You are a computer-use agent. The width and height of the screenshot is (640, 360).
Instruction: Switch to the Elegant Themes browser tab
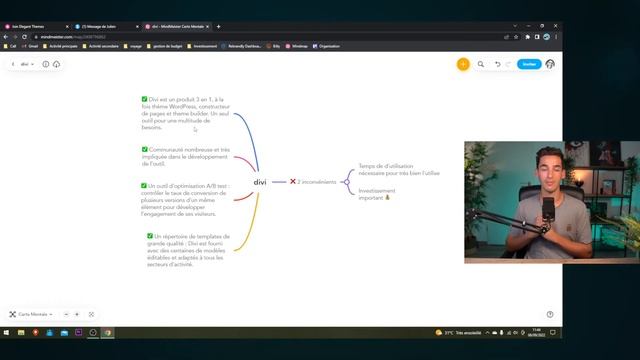35,27
